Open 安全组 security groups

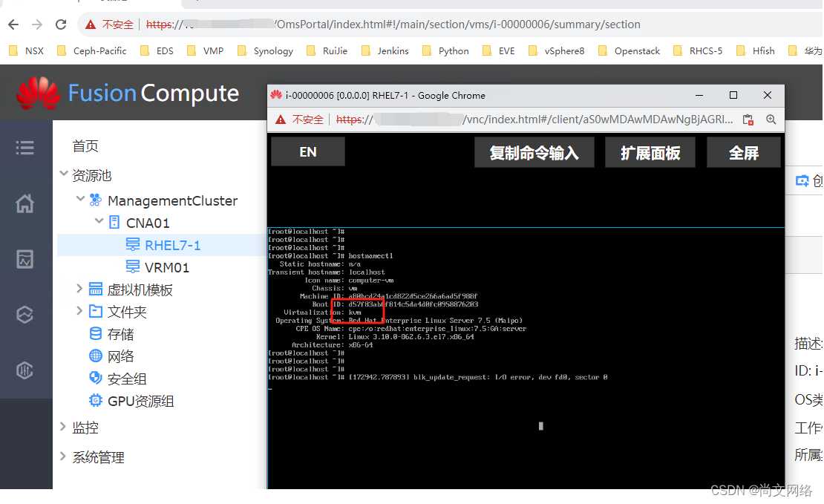point(127,379)
